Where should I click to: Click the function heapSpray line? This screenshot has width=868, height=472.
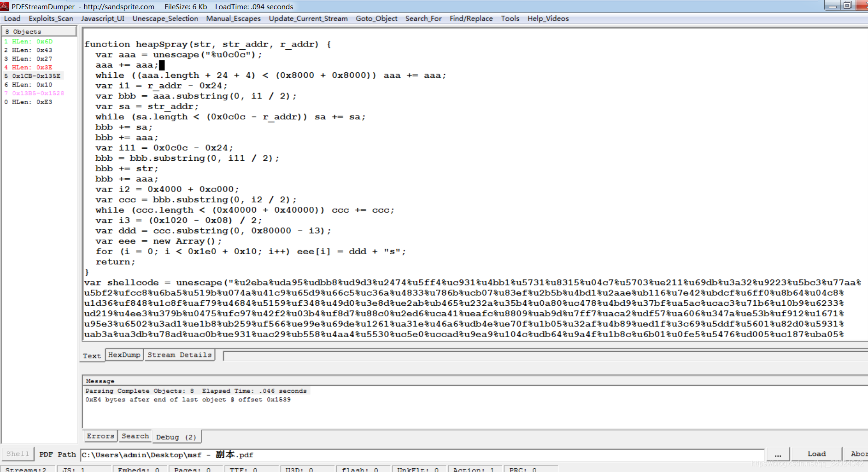[207, 44]
